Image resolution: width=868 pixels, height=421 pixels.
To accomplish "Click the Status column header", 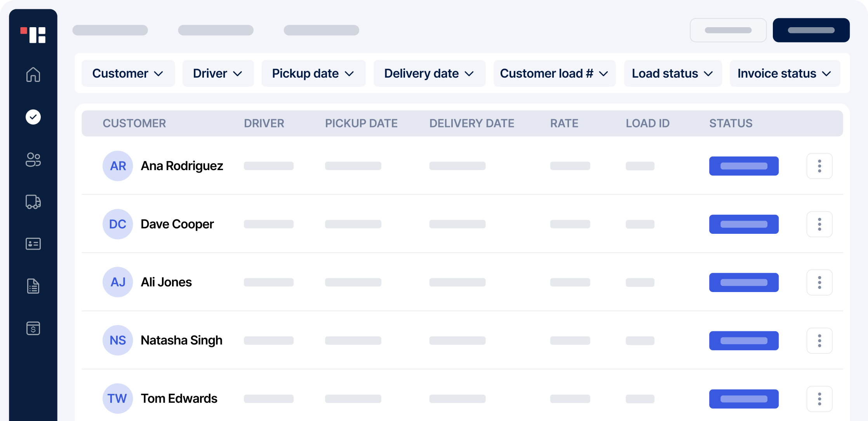I will tap(731, 123).
